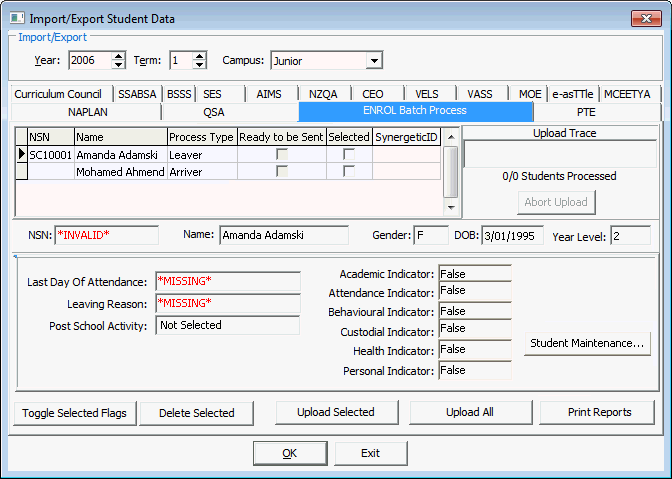Click Upload All button
The image size is (672, 479).
click(x=470, y=412)
